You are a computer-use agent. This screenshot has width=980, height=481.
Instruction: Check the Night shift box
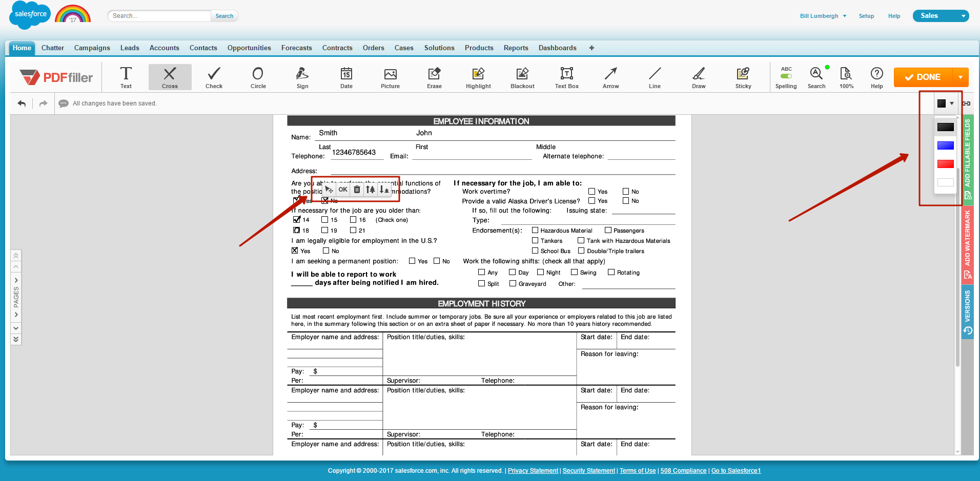540,273
